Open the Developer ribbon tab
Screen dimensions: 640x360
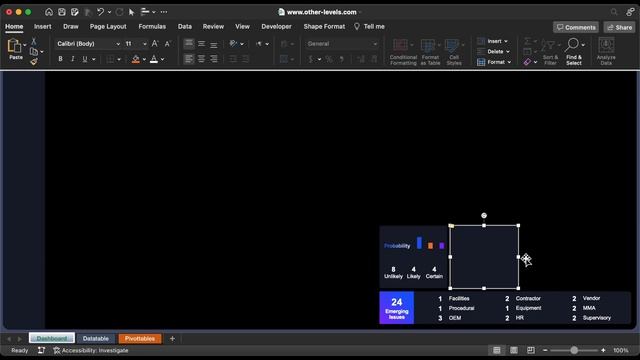276,27
